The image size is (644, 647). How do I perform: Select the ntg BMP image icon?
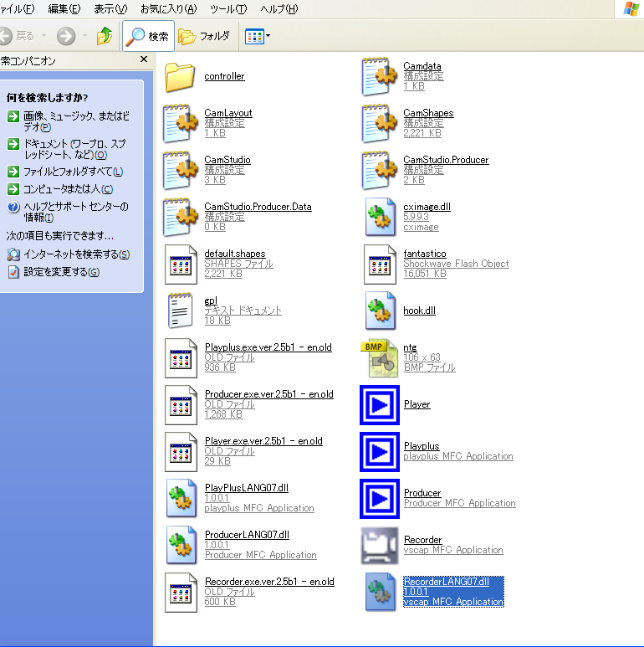[x=380, y=358]
